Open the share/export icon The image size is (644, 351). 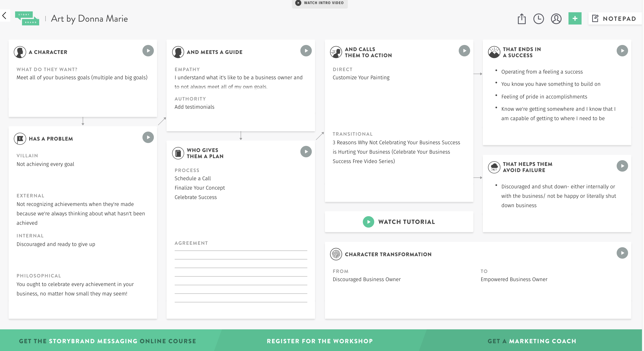[522, 19]
